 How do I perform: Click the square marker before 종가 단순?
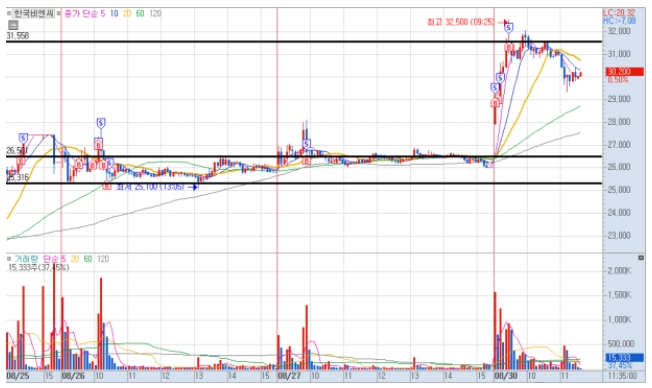click(59, 13)
